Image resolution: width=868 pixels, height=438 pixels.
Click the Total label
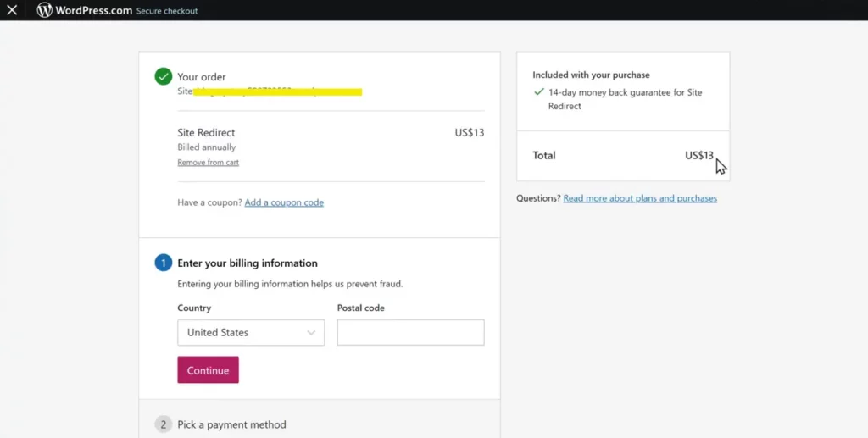tap(543, 155)
